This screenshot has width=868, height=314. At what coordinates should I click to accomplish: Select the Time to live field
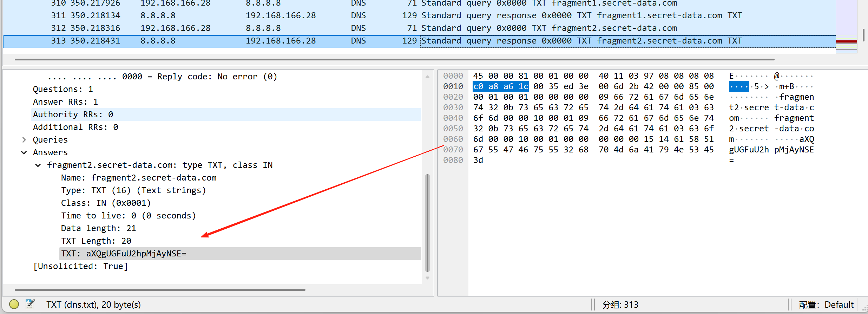[128, 216]
